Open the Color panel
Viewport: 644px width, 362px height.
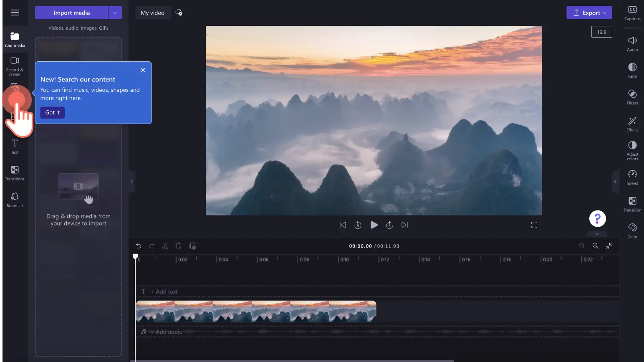click(x=632, y=230)
